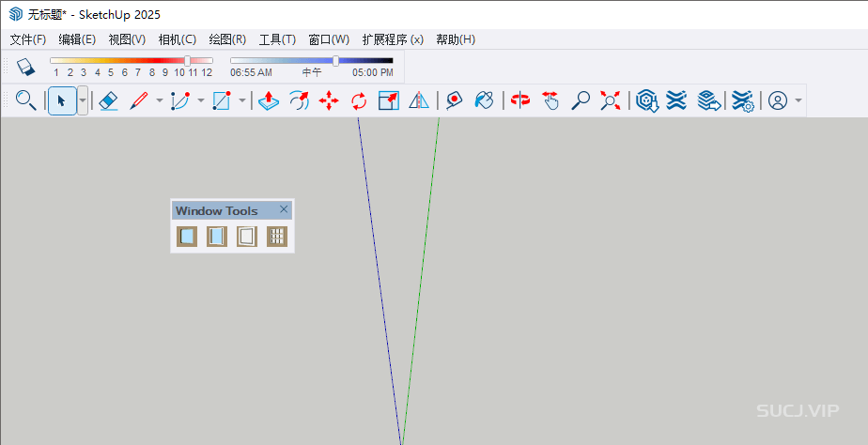Click the first Window Tools window icon
Screen dimensions: 868x445
pyautogui.click(x=187, y=237)
